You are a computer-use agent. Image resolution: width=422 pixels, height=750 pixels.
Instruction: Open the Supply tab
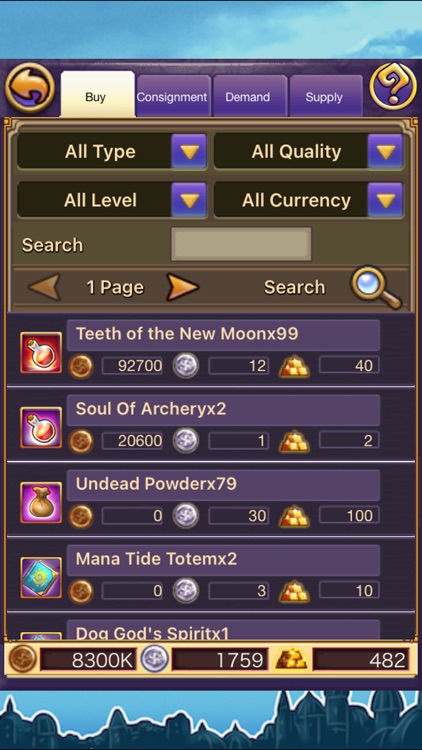tap(325, 96)
